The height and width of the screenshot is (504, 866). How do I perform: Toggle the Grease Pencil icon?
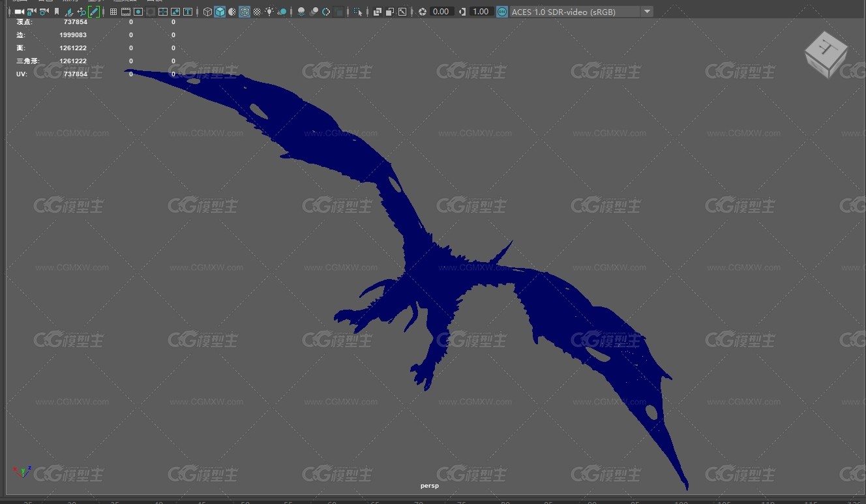point(93,12)
